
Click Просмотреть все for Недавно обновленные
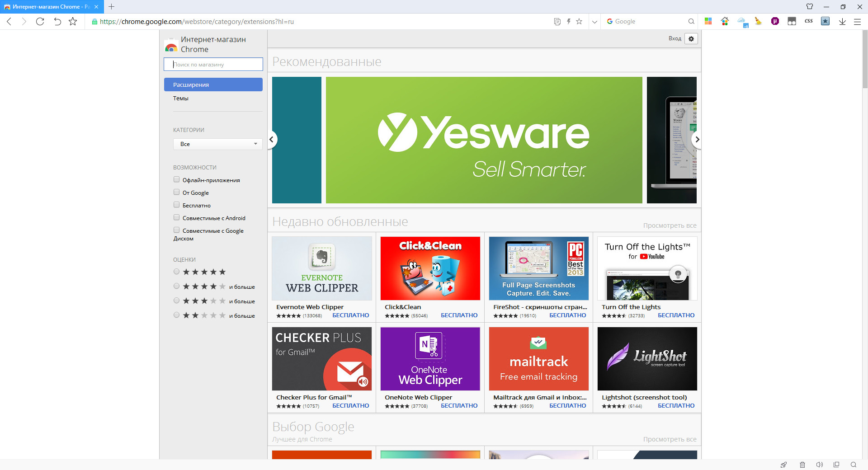tap(670, 226)
